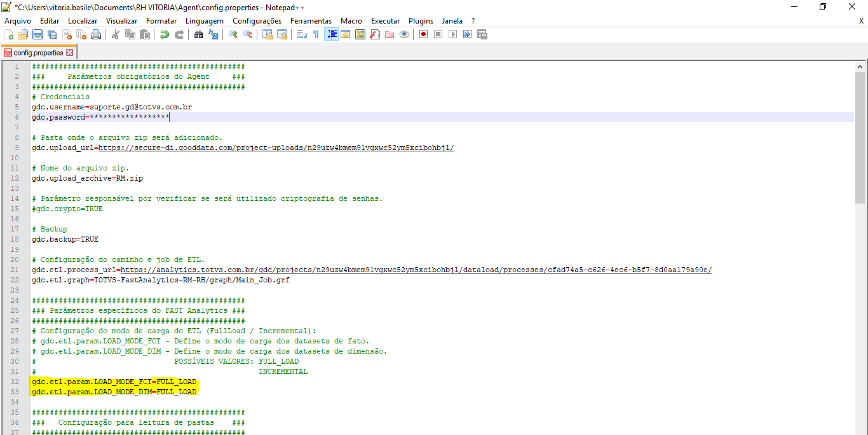Click the Close document toolbar icon

pos(67,34)
